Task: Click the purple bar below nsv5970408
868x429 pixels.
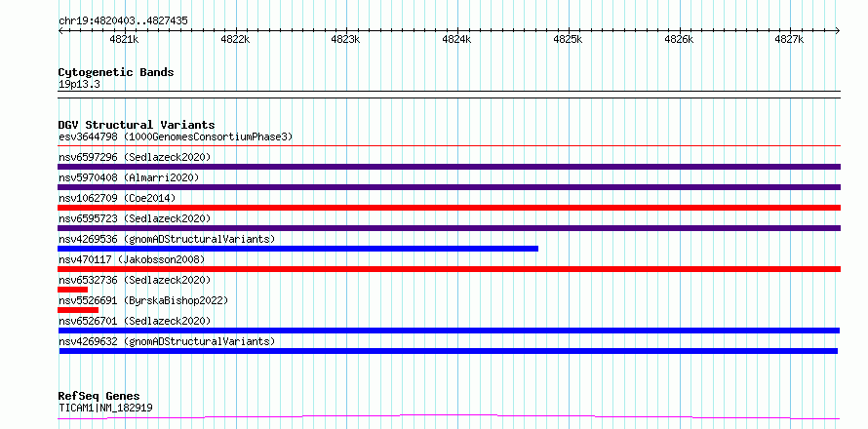Action: (x=449, y=187)
